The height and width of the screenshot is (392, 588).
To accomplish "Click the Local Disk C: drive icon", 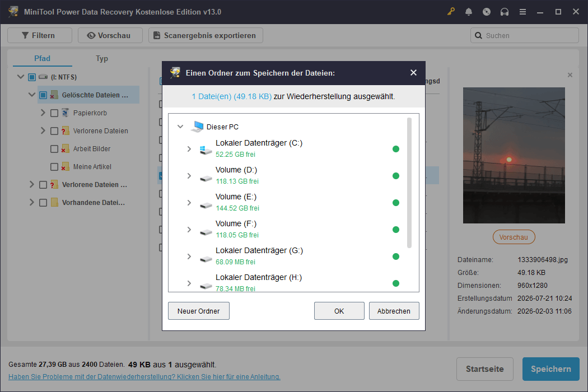I will pos(206,150).
